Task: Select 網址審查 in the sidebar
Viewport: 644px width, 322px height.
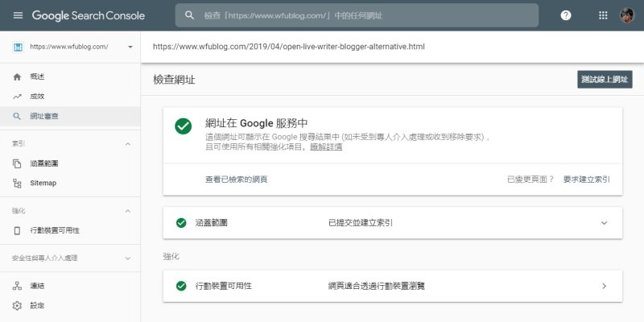Action: tap(70, 117)
